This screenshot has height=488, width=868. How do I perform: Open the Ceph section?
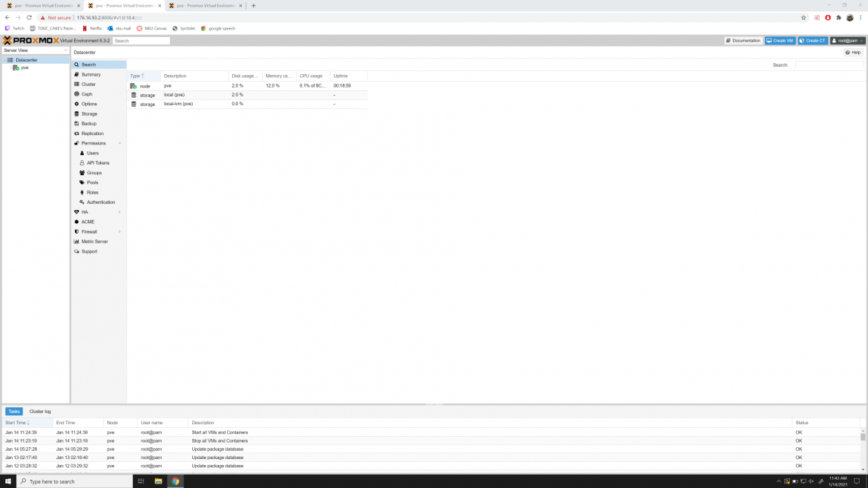click(87, 94)
